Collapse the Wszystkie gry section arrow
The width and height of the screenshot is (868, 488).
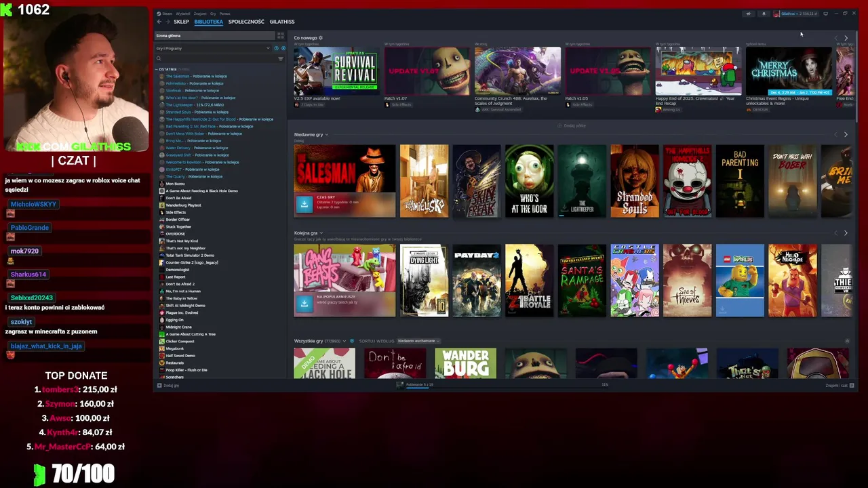pos(847,341)
